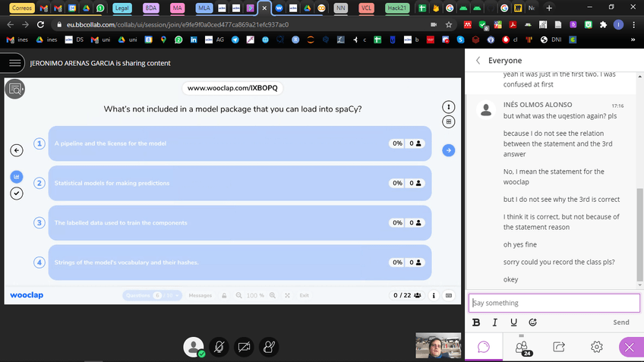
Task: Send the chat message
Action: tap(621, 323)
